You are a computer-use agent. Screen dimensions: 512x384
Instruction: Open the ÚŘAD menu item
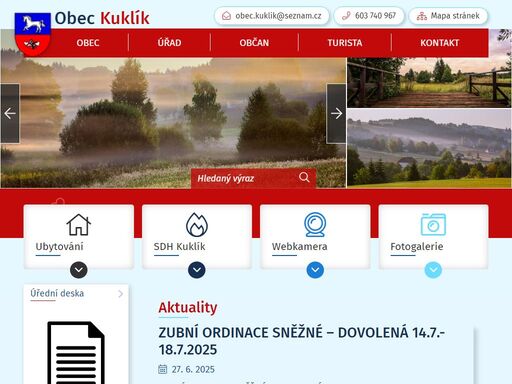(169, 43)
